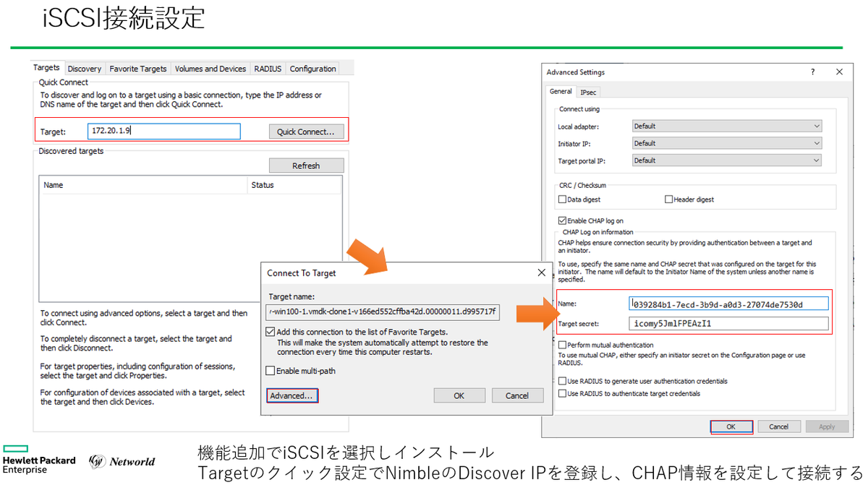Open help via the question mark icon
The height and width of the screenshot is (485, 868).
click(x=812, y=72)
